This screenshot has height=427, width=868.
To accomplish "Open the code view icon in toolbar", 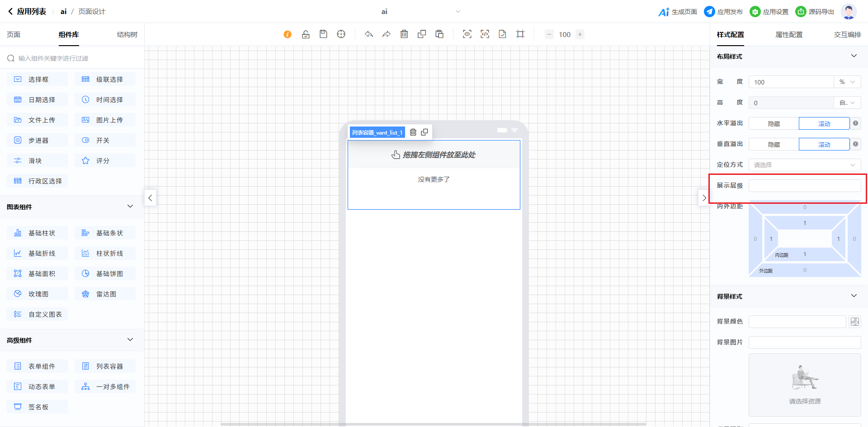I will tap(485, 34).
